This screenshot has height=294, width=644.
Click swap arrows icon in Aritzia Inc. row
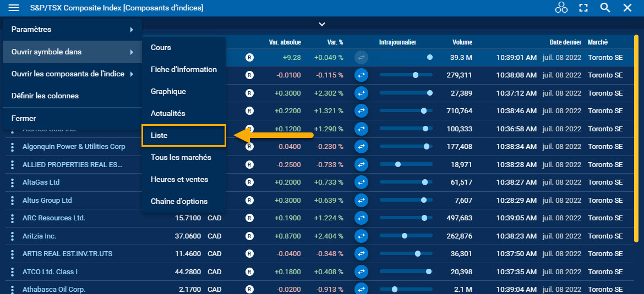(x=361, y=236)
